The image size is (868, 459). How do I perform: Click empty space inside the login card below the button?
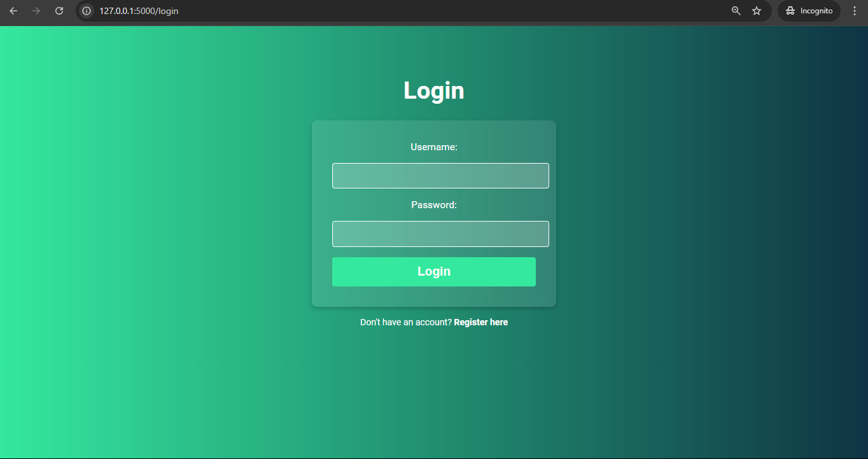(434, 297)
